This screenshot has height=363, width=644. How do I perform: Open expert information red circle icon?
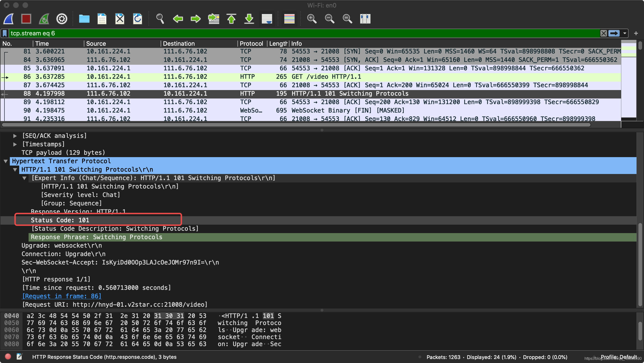[x=8, y=357]
